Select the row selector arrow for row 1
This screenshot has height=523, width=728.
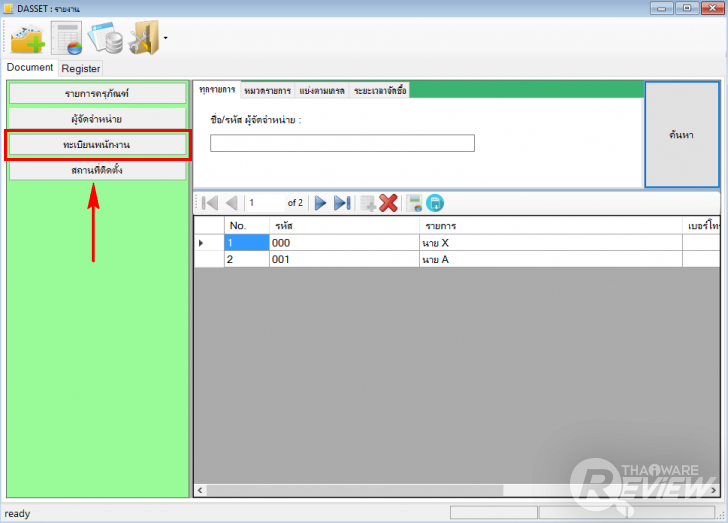point(209,243)
